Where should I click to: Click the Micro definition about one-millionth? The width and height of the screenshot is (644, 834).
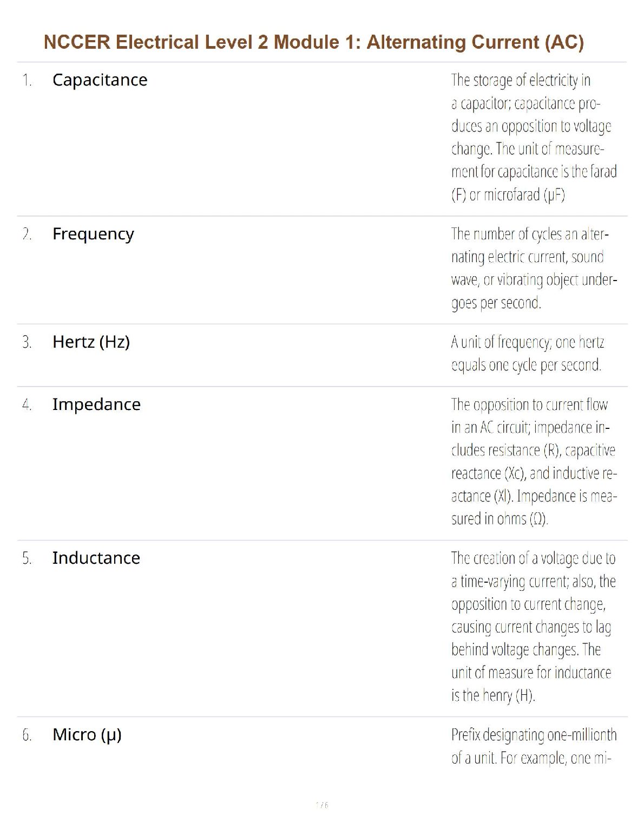(534, 746)
